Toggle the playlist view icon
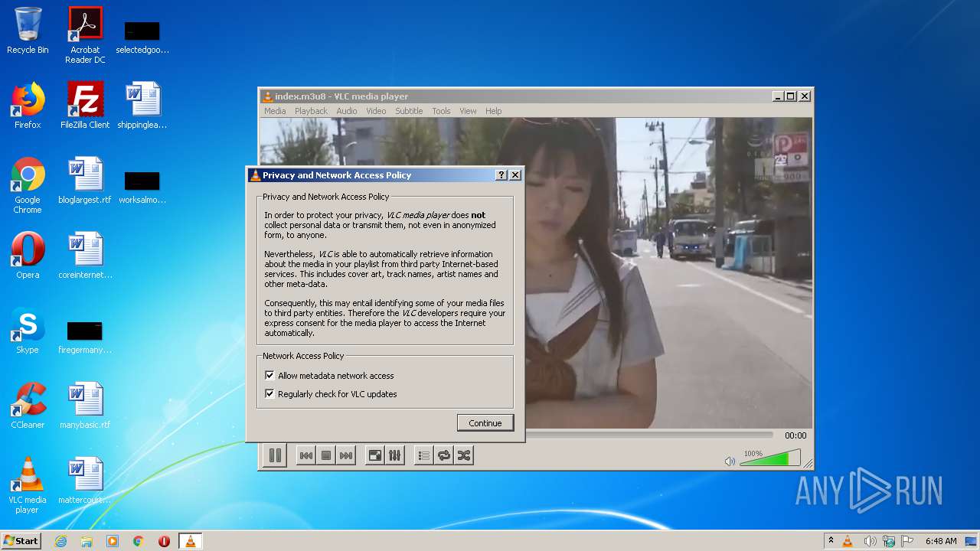 tap(423, 455)
